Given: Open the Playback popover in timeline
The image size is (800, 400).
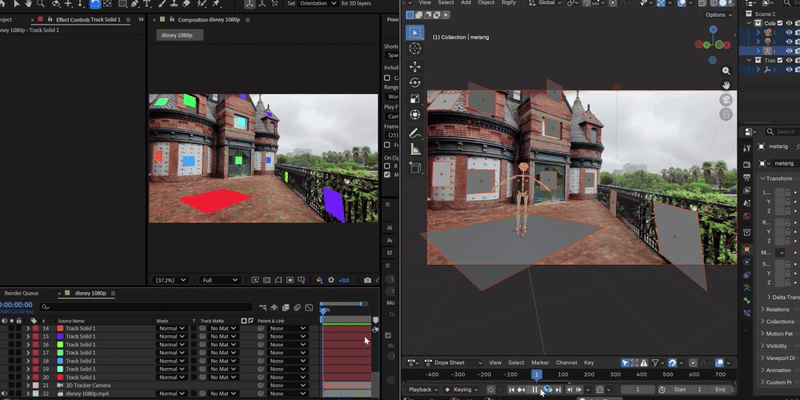Looking at the screenshot, I should point(423,389).
